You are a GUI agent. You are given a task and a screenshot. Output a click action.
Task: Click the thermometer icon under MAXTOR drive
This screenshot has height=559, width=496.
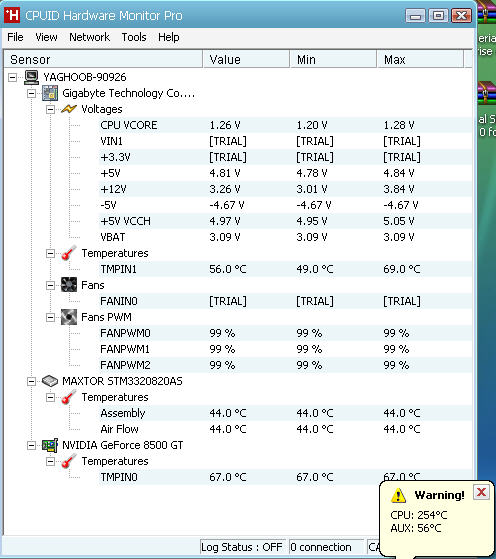point(69,397)
